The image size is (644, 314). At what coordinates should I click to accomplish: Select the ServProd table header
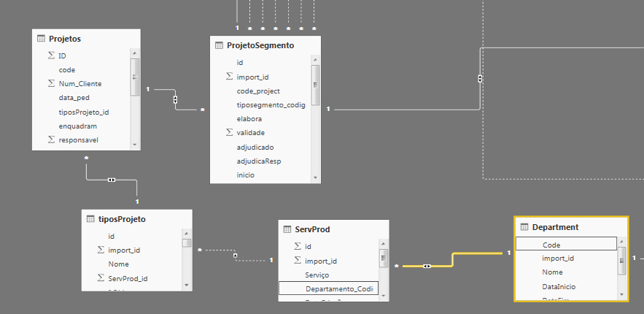(x=333, y=229)
